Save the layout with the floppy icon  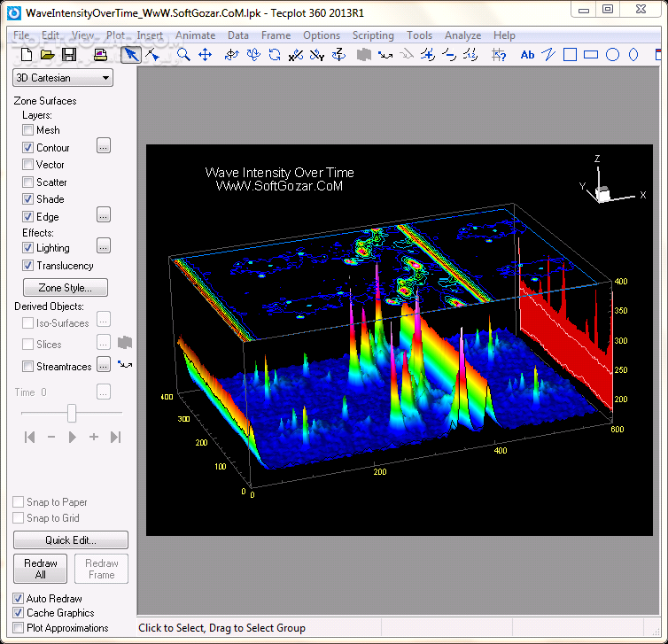(x=68, y=55)
